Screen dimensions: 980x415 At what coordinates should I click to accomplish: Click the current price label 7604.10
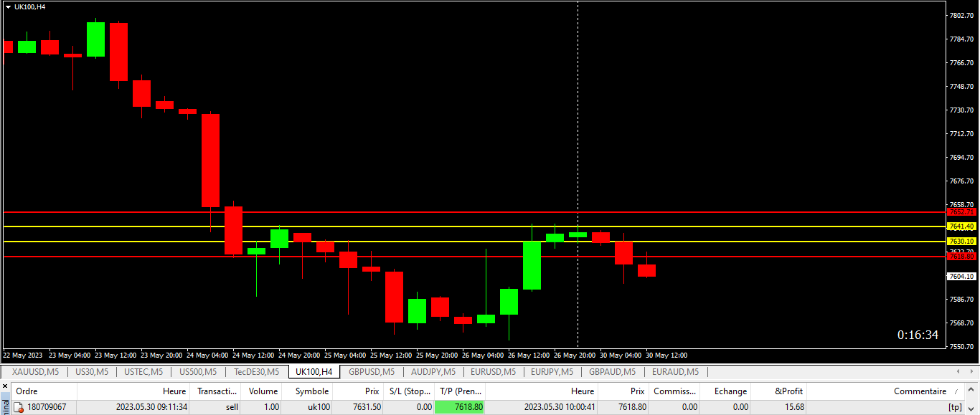click(x=961, y=276)
